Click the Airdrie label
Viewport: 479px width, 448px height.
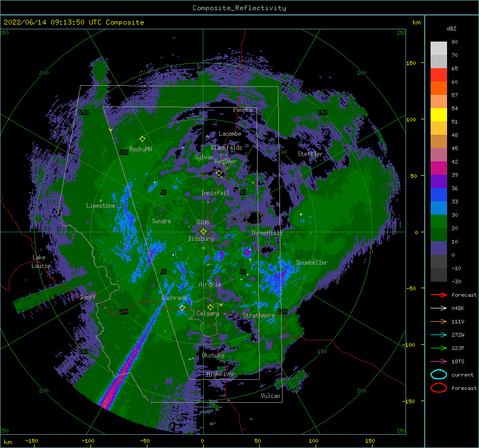coord(210,284)
